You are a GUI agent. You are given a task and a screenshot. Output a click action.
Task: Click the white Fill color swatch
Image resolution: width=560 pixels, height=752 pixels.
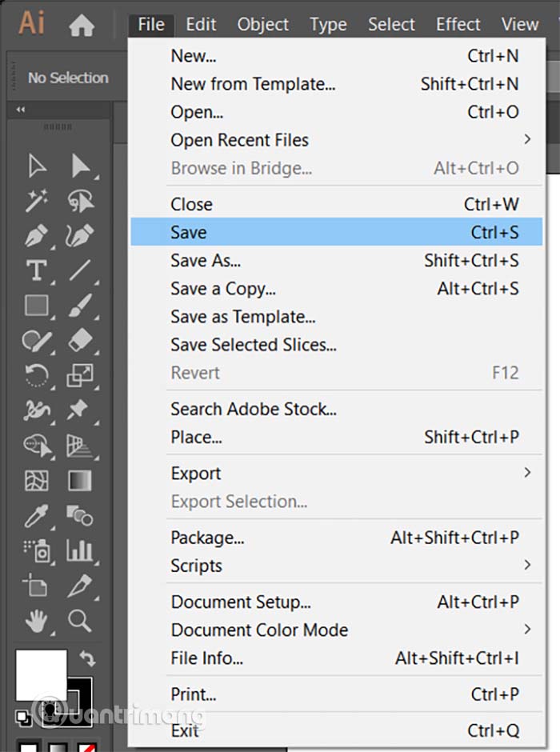(42, 675)
